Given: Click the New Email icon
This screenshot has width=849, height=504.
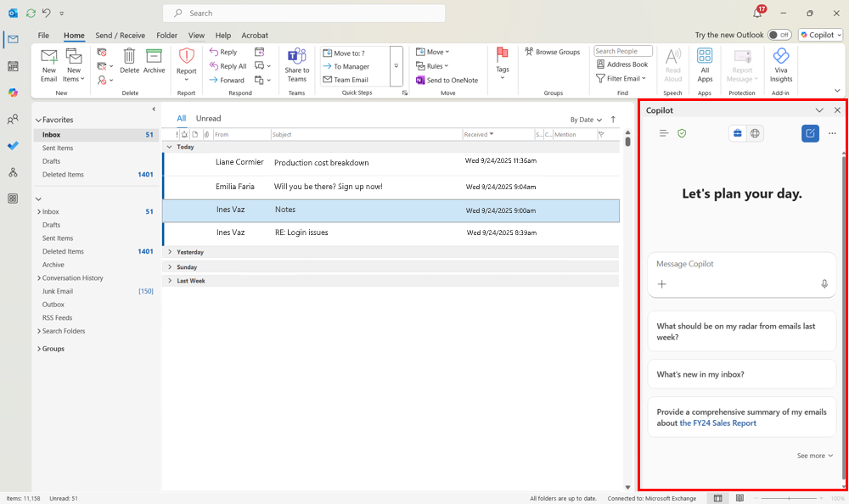Looking at the screenshot, I should click(48, 56).
